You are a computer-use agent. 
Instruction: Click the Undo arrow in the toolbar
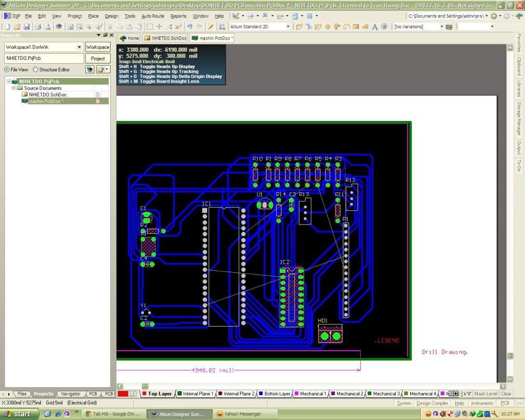click(190, 27)
